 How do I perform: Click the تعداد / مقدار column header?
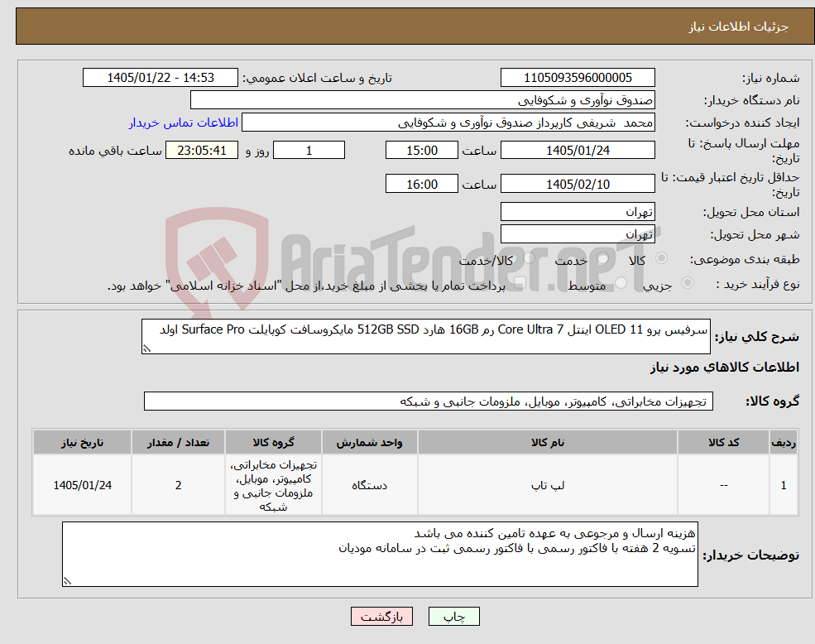178,442
